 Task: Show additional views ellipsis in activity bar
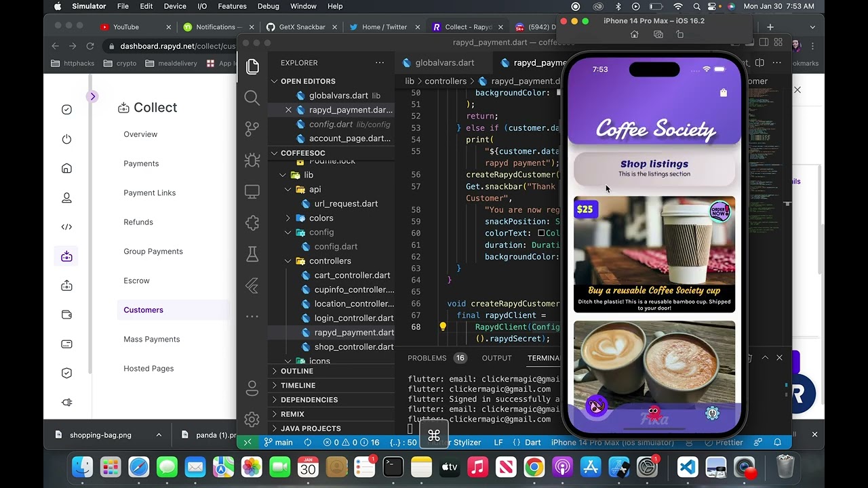tap(252, 316)
